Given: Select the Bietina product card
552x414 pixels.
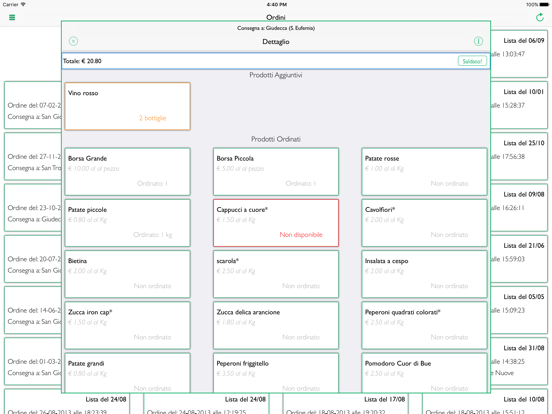Looking at the screenshot, I should point(127,274).
